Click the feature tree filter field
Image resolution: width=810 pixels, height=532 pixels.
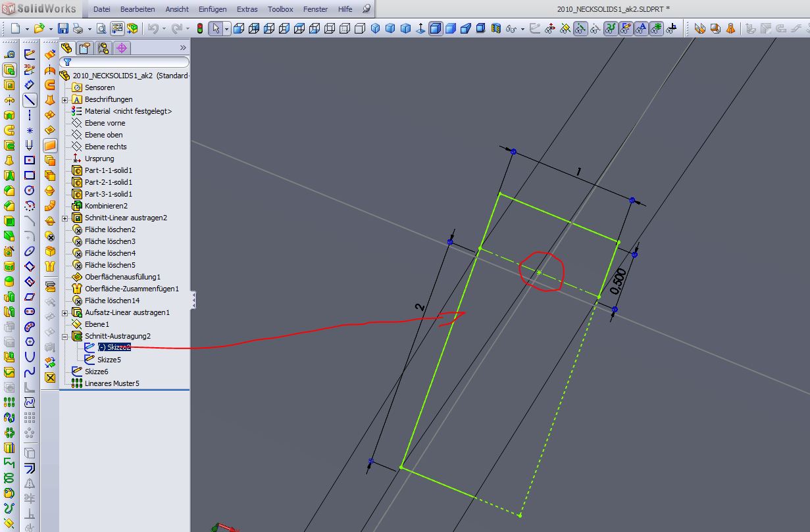pos(125,62)
